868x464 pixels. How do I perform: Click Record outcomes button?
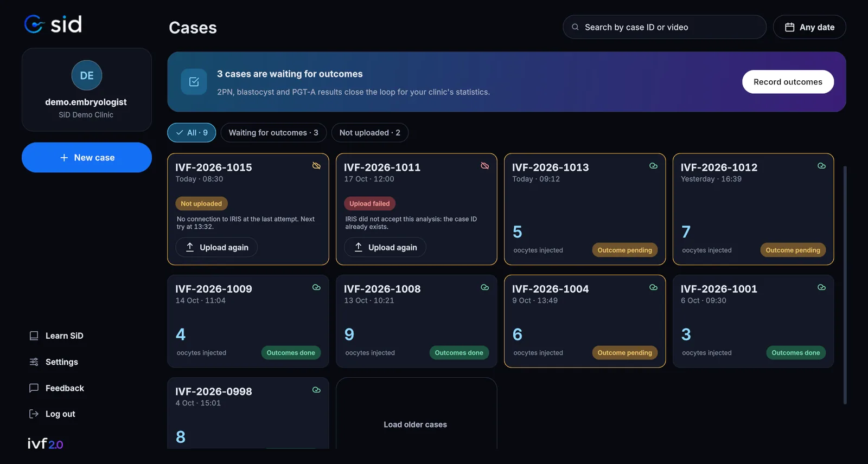(788, 82)
